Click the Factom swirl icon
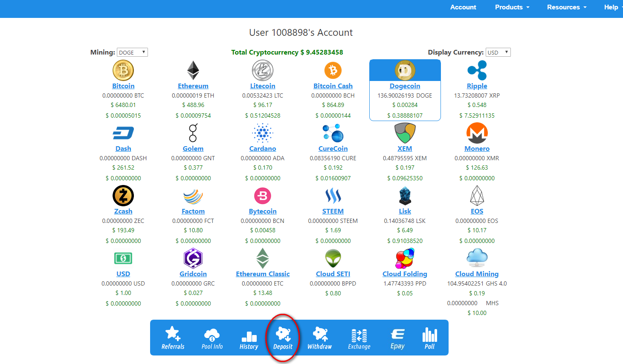The height and width of the screenshot is (364, 623). (193, 196)
